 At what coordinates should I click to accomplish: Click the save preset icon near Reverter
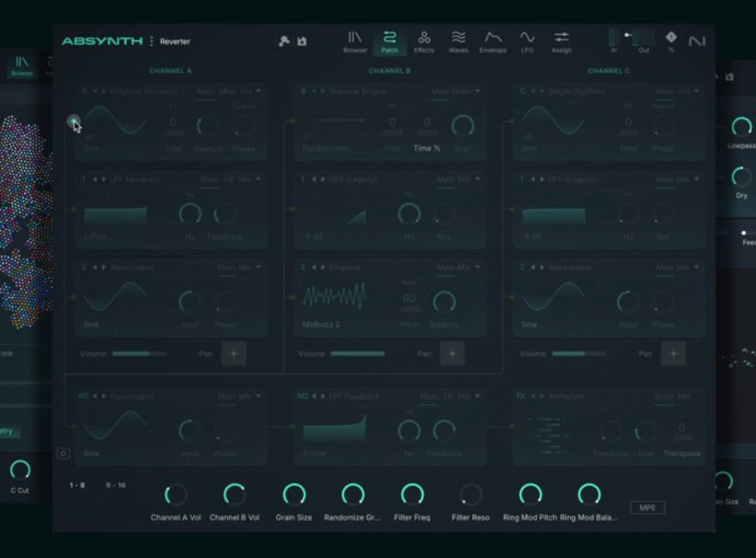tap(302, 41)
